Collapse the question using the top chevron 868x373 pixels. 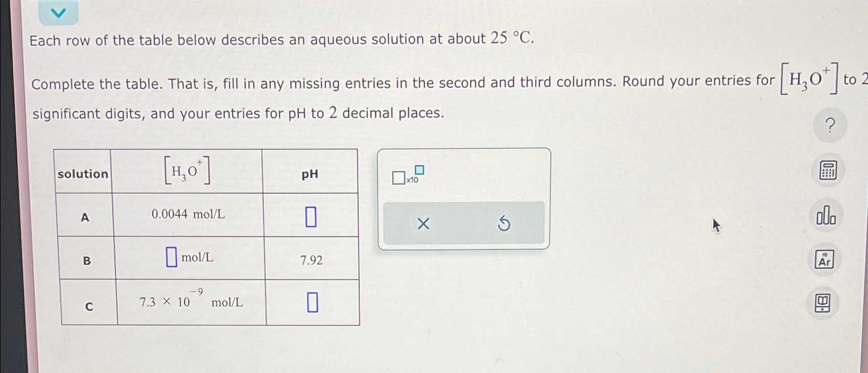point(59,12)
